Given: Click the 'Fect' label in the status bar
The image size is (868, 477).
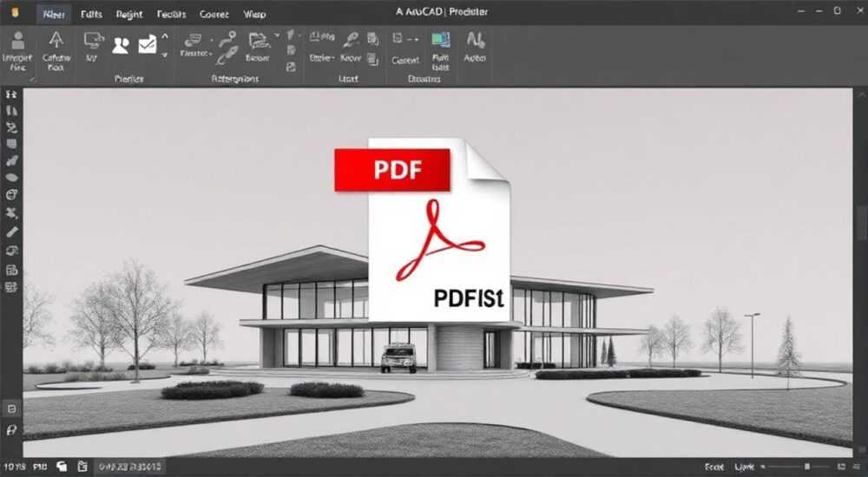Looking at the screenshot, I should tap(713, 467).
